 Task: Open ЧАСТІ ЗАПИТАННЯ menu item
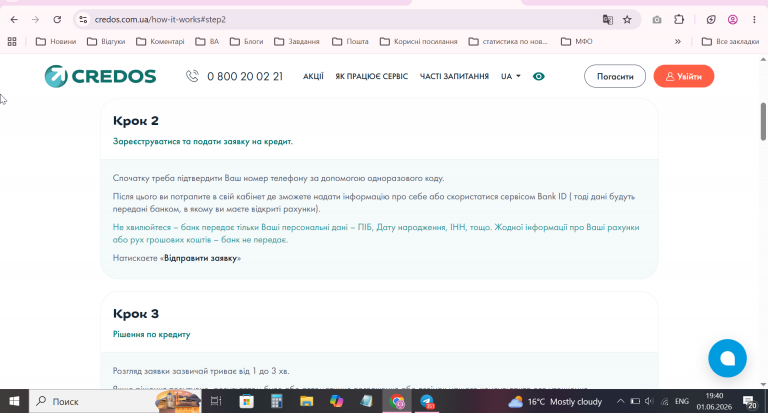pyautogui.click(x=455, y=76)
